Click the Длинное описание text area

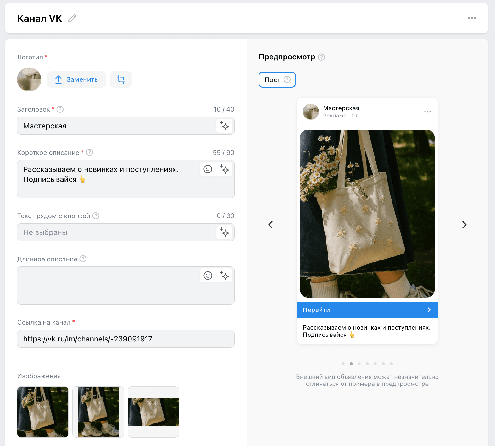pos(126,286)
